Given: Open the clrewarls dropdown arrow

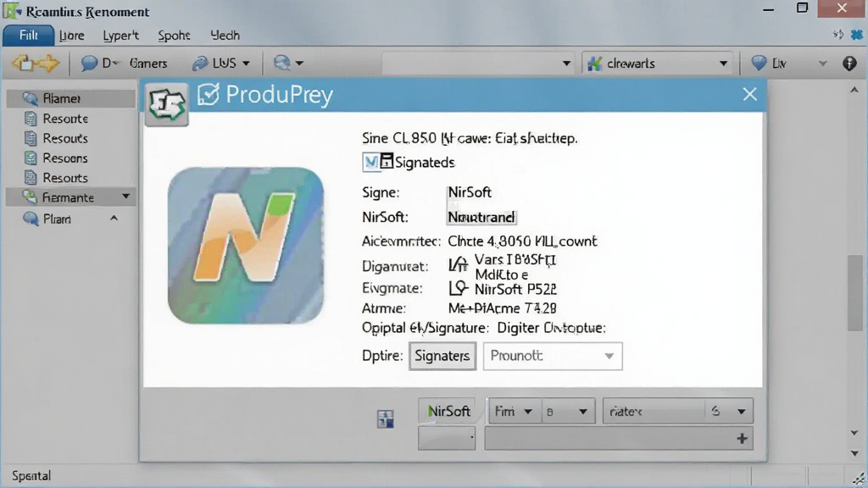Looking at the screenshot, I should click(x=724, y=64).
